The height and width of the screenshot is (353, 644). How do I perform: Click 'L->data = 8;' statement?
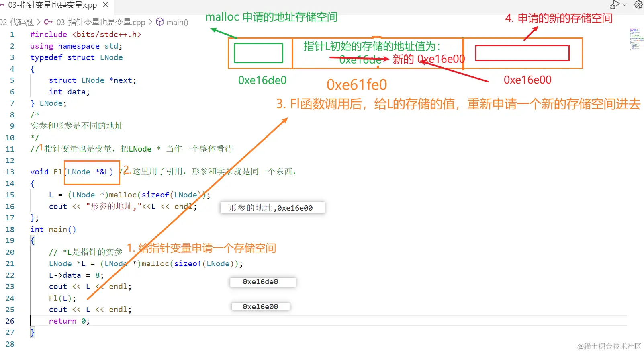[x=76, y=275]
